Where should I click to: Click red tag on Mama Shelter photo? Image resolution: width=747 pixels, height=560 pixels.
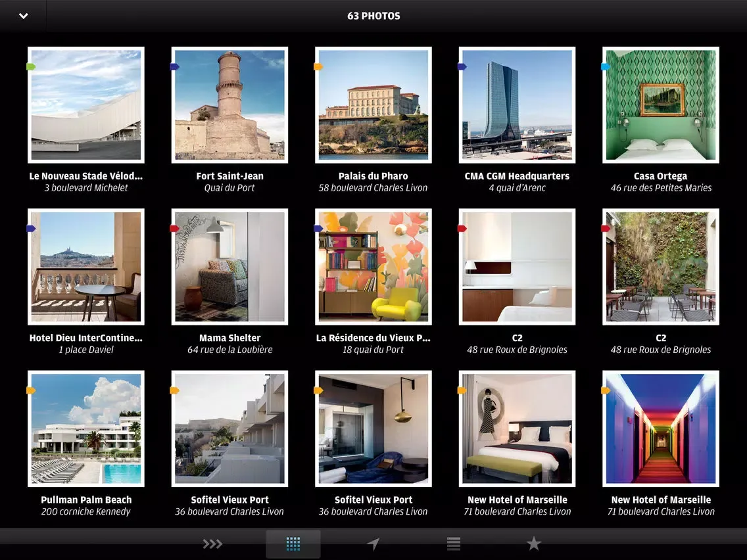pos(175,229)
